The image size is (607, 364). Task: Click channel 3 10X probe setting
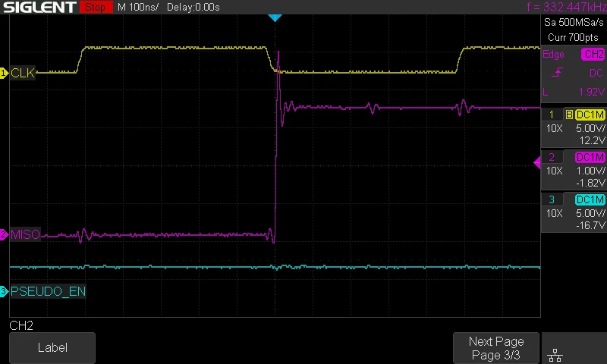click(554, 213)
